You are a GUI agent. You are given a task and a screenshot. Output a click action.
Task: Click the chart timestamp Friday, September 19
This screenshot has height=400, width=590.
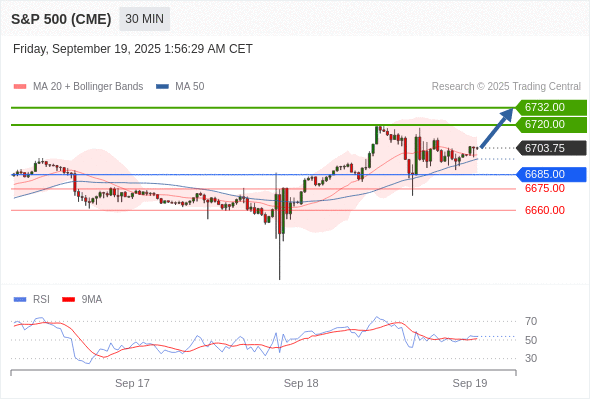(x=132, y=49)
